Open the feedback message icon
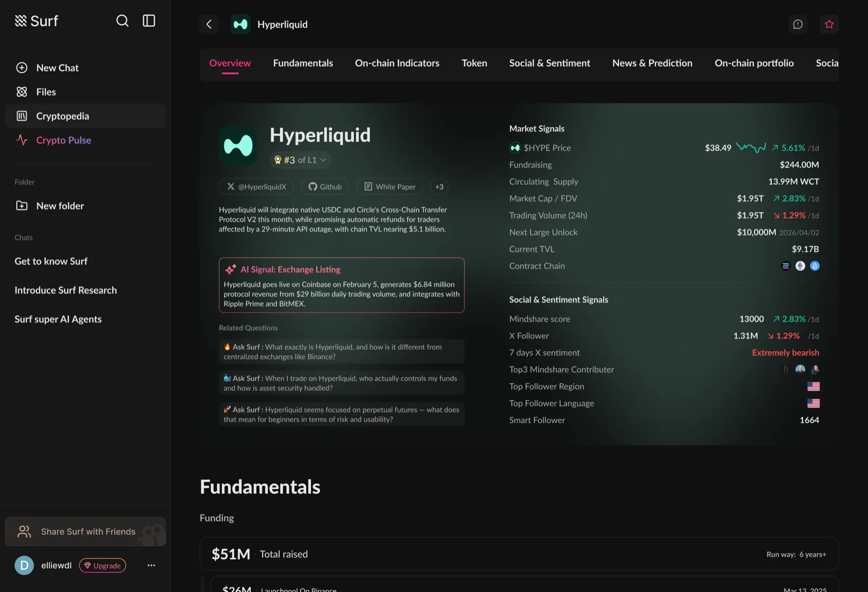This screenshot has height=592, width=868. coord(798,24)
